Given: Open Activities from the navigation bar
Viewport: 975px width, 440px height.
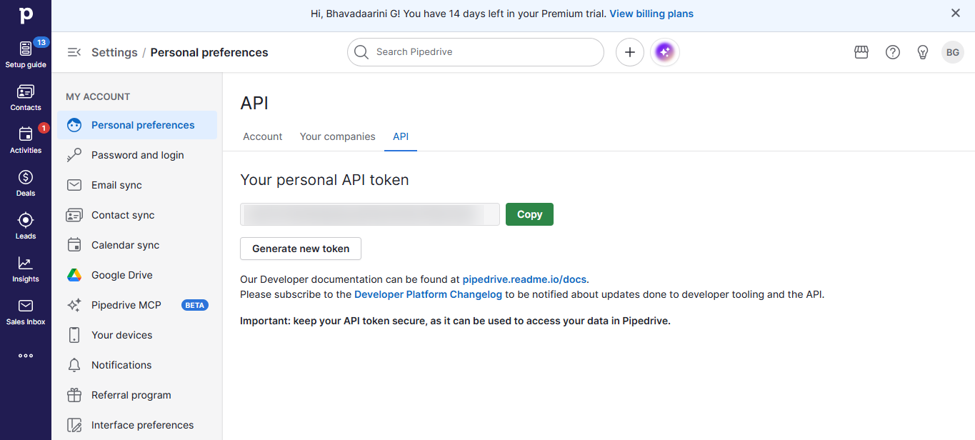Looking at the screenshot, I should tap(25, 140).
